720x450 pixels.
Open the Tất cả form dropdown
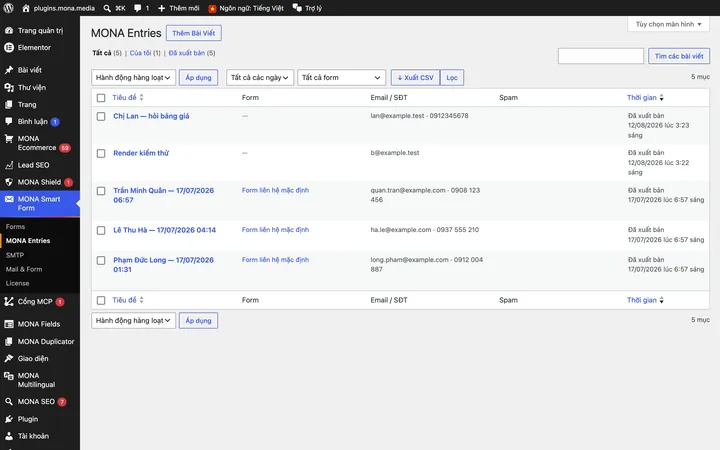tap(341, 78)
